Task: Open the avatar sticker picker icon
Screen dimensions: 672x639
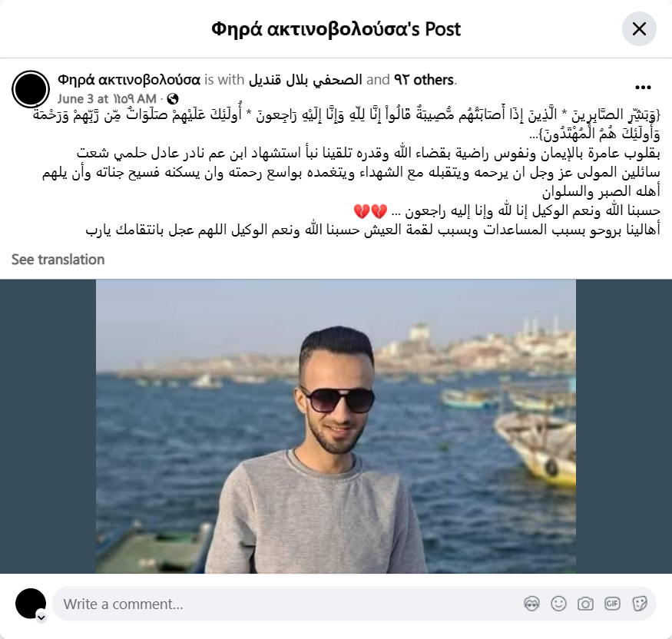Action: 531,604
